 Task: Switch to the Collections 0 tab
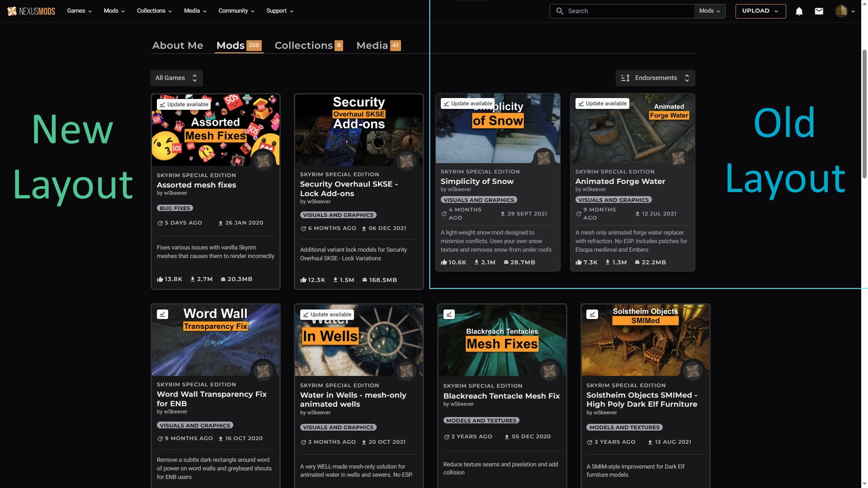click(309, 46)
